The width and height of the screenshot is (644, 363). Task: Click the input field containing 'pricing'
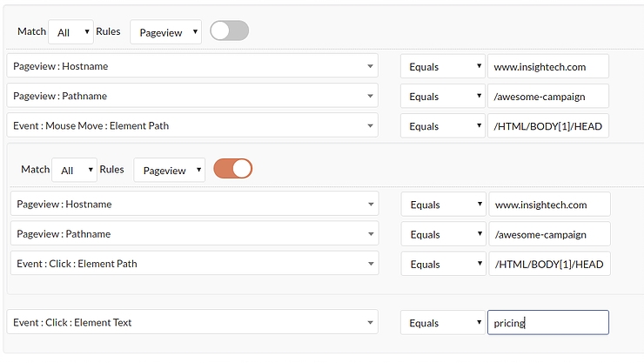[x=548, y=322]
